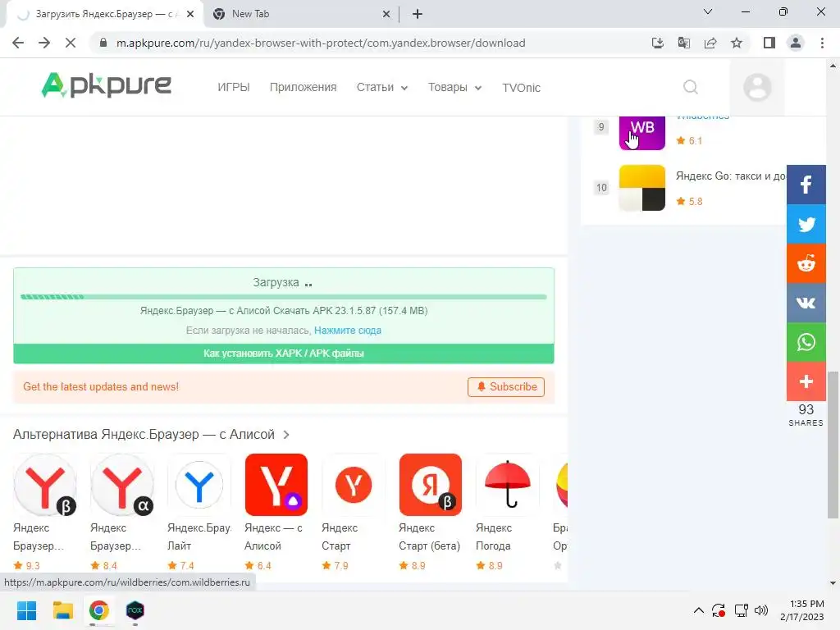Open ИГРЫ navigation item
The image size is (840, 630).
234,87
